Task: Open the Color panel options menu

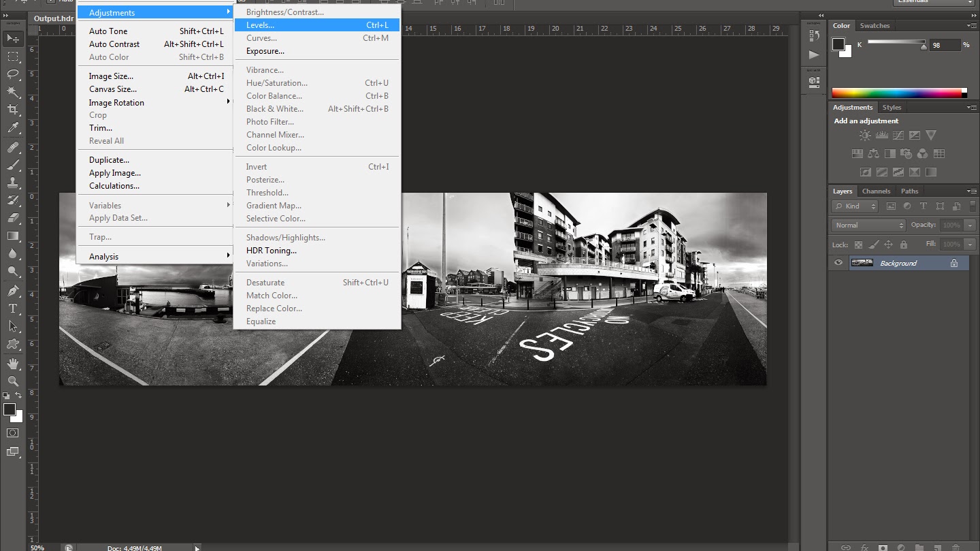Action: (970, 26)
